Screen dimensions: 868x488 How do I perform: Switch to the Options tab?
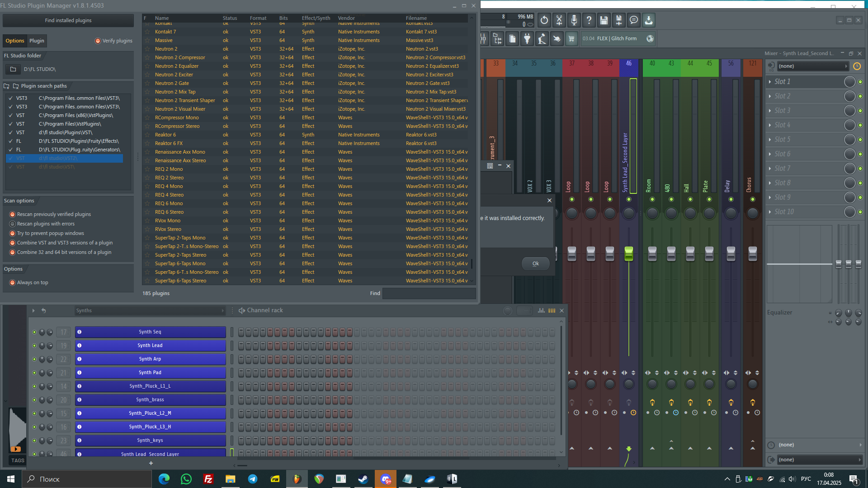pos(15,41)
